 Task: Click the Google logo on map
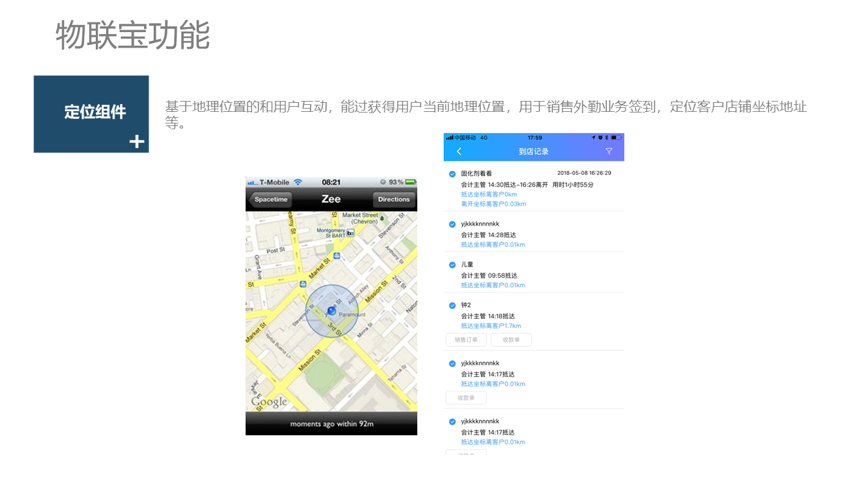tap(269, 402)
